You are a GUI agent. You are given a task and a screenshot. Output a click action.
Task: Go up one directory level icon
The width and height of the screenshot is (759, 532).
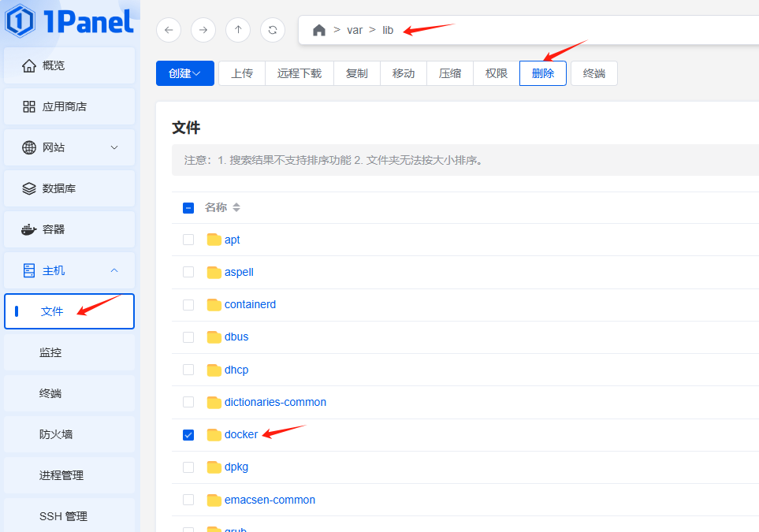(238, 30)
